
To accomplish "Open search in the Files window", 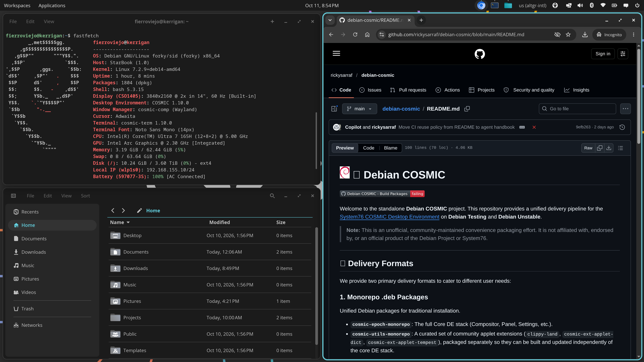I will pos(272,196).
